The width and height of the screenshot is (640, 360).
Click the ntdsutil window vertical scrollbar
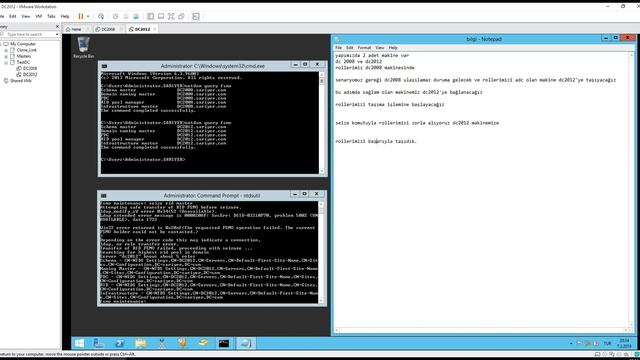(321, 252)
